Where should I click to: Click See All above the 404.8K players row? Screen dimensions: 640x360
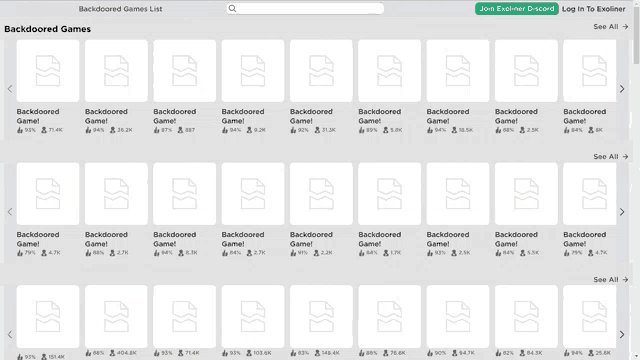coord(611,280)
